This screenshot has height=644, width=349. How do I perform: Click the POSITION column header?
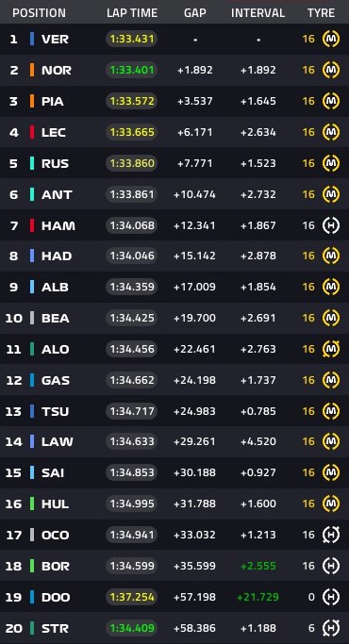pos(39,13)
